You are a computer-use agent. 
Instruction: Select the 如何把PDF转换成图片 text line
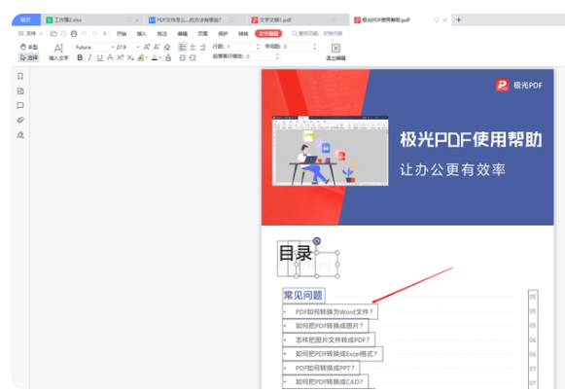pos(326,326)
